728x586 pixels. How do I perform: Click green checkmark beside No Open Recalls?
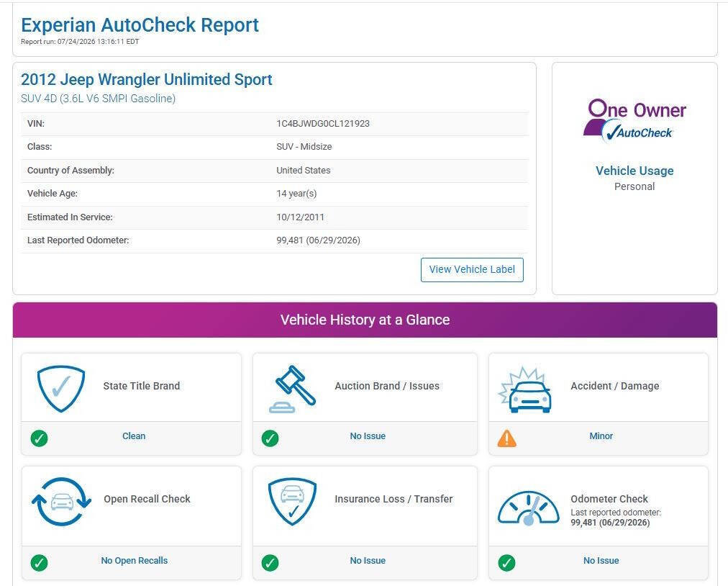coord(39,563)
